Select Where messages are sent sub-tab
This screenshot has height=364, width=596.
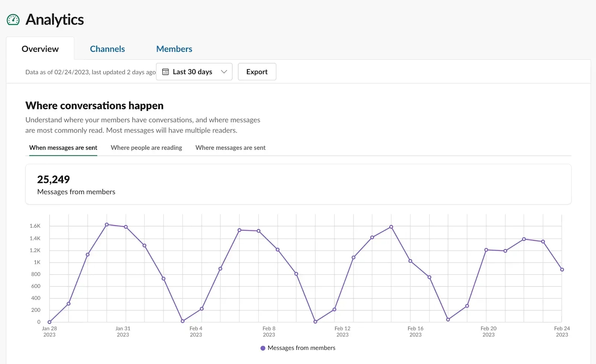[231, 148]
